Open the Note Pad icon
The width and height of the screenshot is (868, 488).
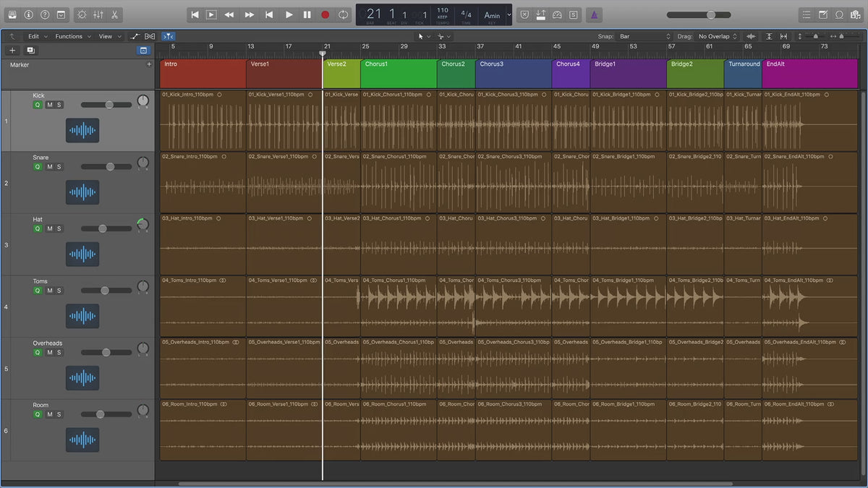click(823, 14)
